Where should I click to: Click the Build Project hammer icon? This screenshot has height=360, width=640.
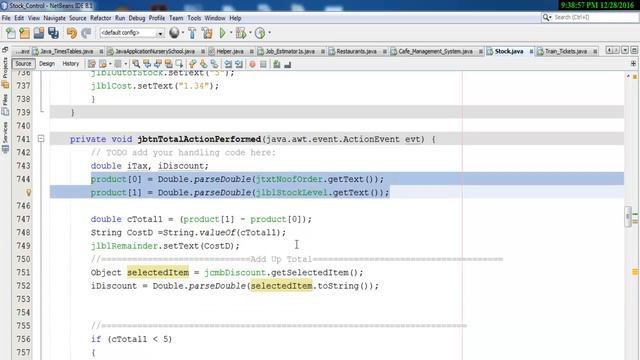pos(192,33)
